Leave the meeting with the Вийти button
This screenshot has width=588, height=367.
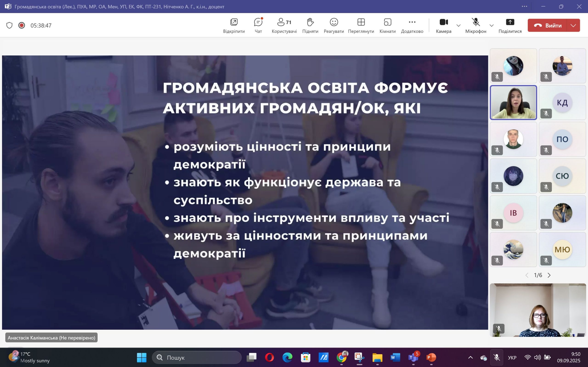547,25
